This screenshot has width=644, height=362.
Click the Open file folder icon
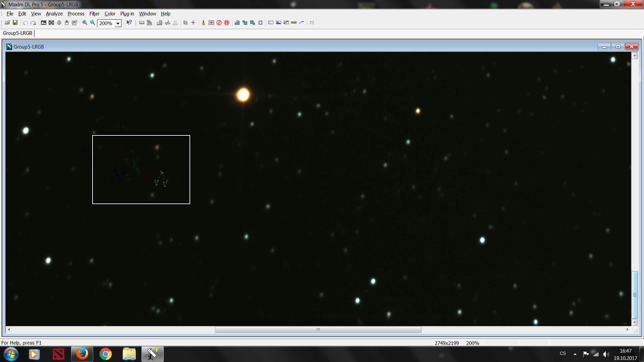pos(7,22)
